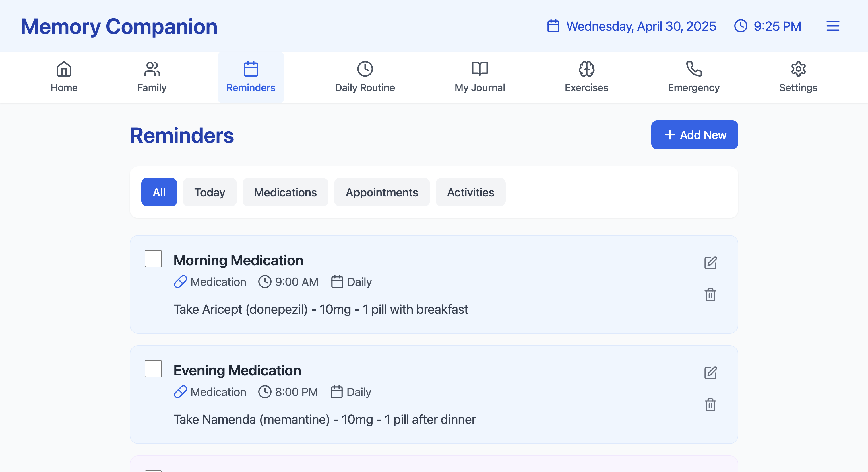The height and width of the screenshot is (472, 868).
Task: Mark Evening Medication as done
Action: 153,369
